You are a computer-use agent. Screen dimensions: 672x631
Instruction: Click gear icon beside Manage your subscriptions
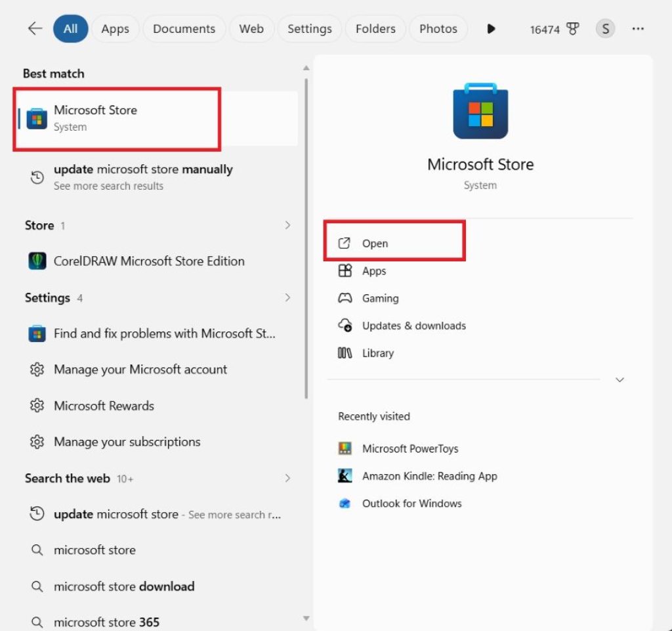click(37, 441)
